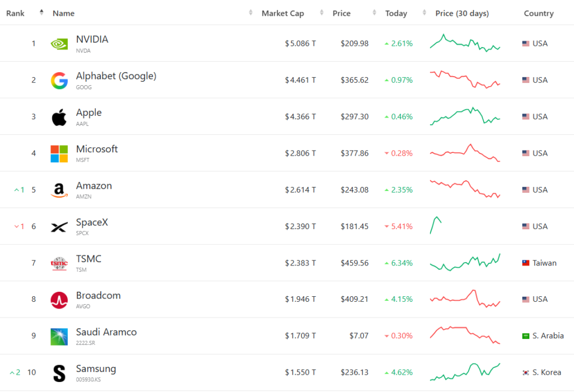Open the Broadcom company link
This screenshot has width=574, height=392.
pos(98,295)
